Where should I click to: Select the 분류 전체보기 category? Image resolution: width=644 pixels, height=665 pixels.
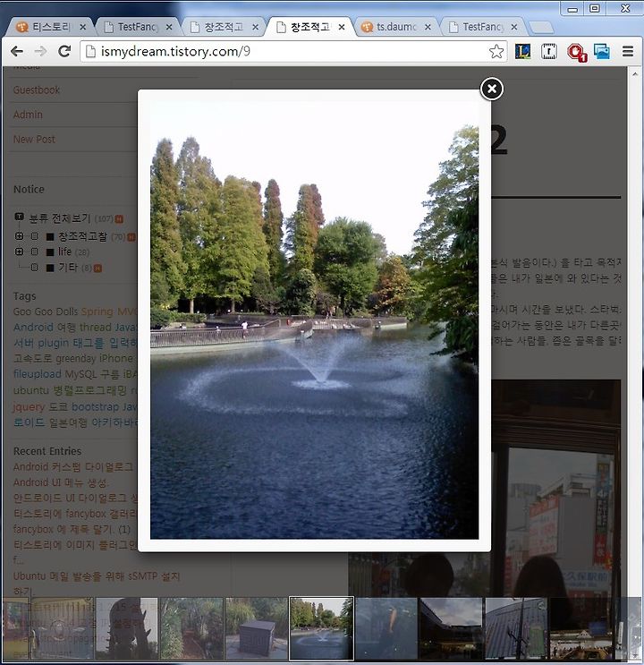pyautogui.click(x=60, y=218)
